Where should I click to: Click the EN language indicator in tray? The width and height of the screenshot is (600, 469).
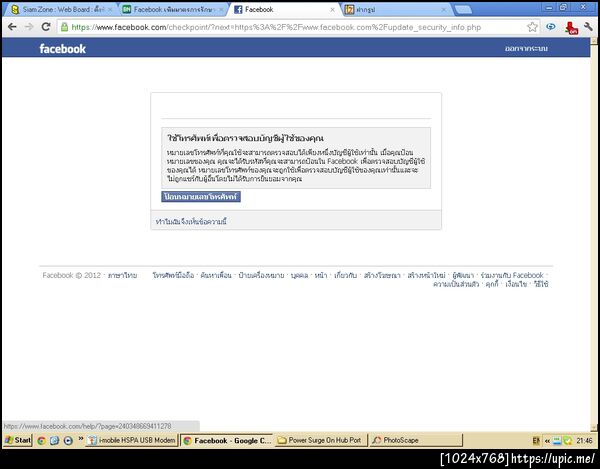536,441
